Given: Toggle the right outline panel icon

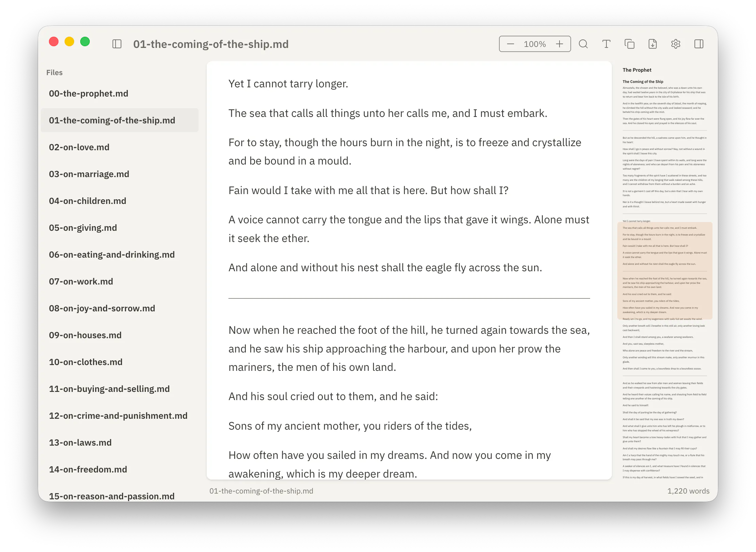Looking at the screenshot, I should pyautogui.click(x=699, y=44).
